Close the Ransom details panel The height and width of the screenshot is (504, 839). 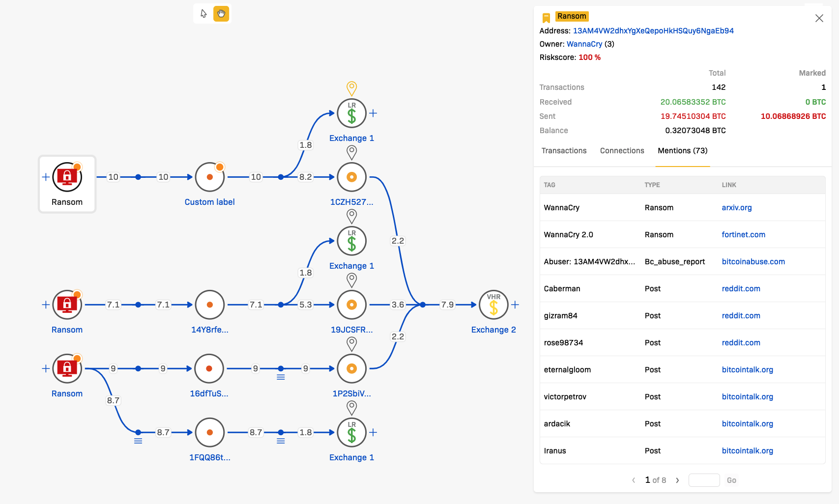819,18
